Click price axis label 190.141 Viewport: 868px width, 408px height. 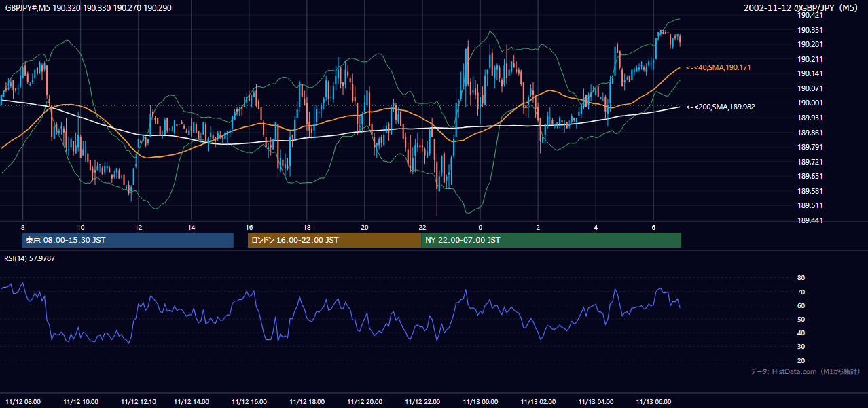tap(810, 73)
